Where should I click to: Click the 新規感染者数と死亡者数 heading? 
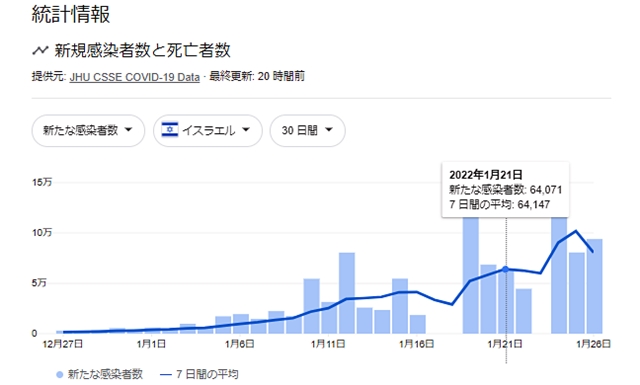(142, 51)
